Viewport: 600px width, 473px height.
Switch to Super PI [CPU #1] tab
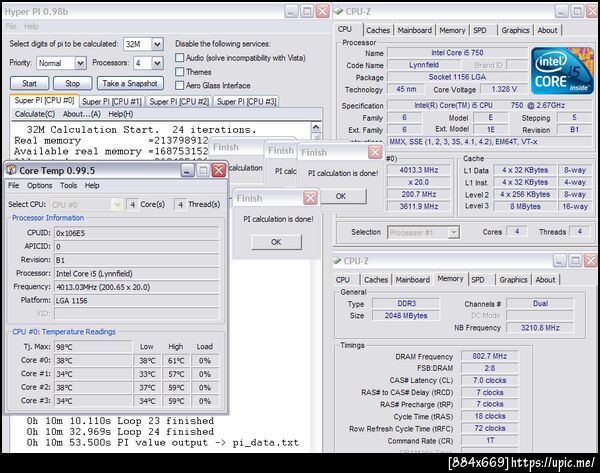click(x=112, y=102)
